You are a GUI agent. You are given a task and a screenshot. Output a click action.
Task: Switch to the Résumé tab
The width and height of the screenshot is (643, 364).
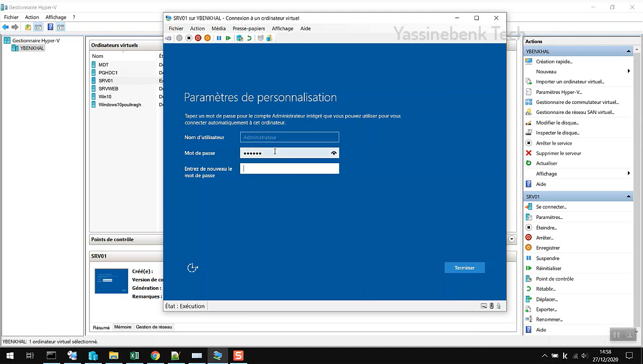pos(101,327)
